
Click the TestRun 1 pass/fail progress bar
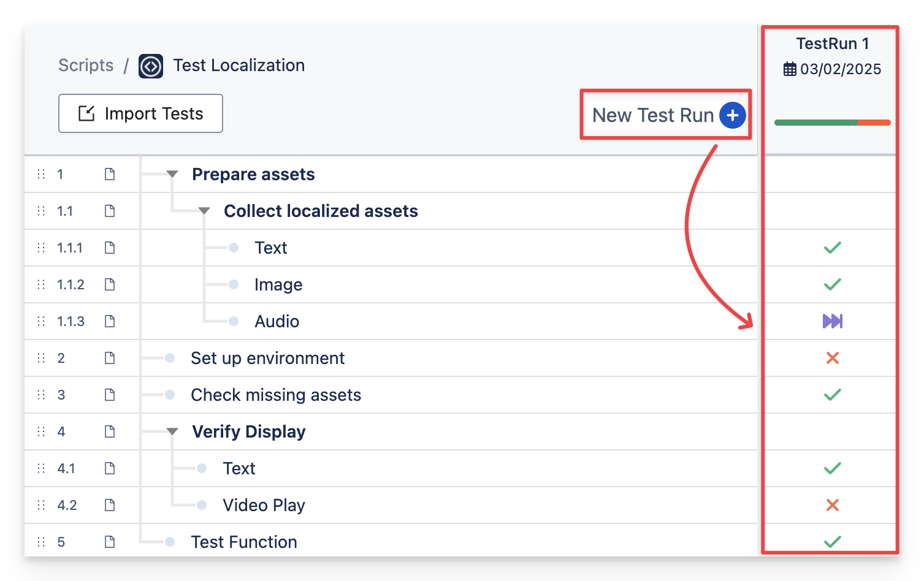coord(832,123)
